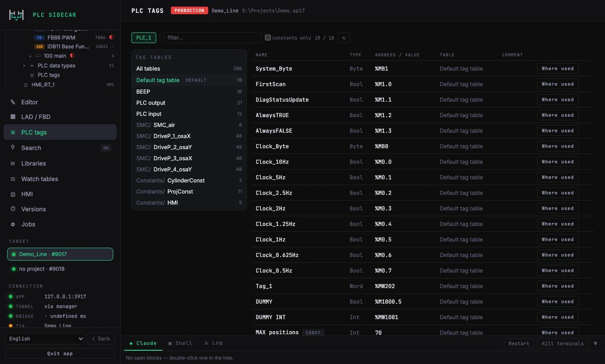Click the magnifier icon beside Search
This screenshot has width=605, height=364.
[x=13, y=148]
